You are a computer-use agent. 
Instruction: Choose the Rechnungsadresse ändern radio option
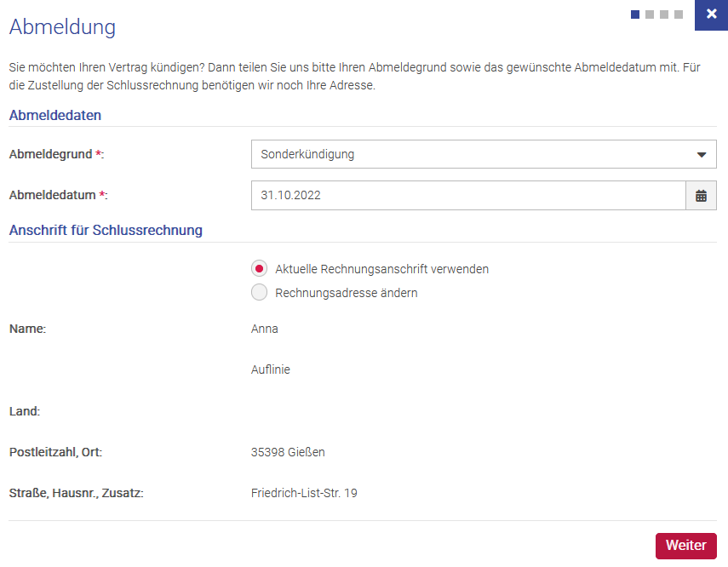260,293
